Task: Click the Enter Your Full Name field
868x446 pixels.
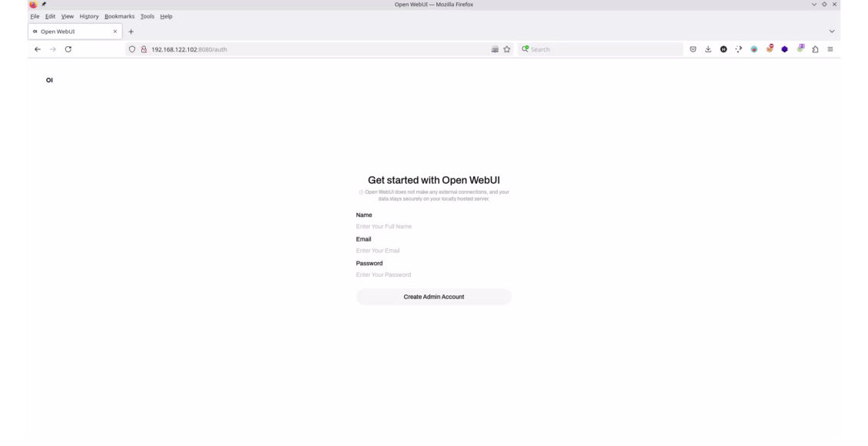Action: [433, 227]
